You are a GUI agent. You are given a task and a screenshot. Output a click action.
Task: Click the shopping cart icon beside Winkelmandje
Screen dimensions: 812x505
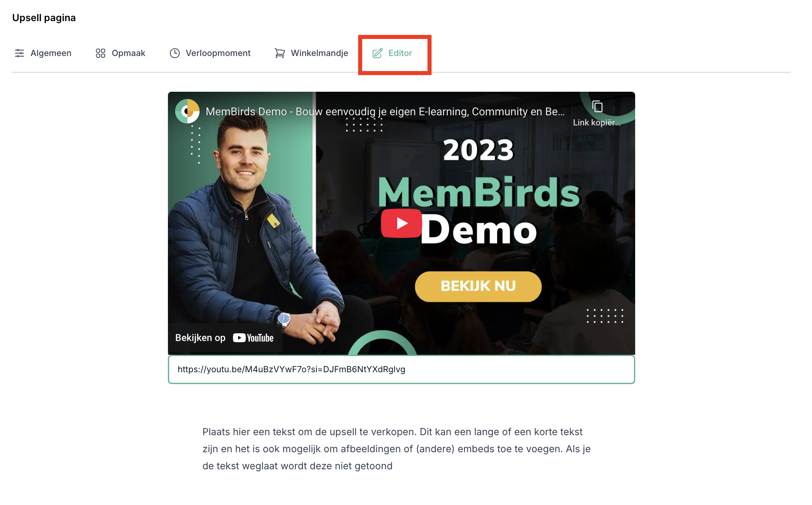[x=279, y=53]
